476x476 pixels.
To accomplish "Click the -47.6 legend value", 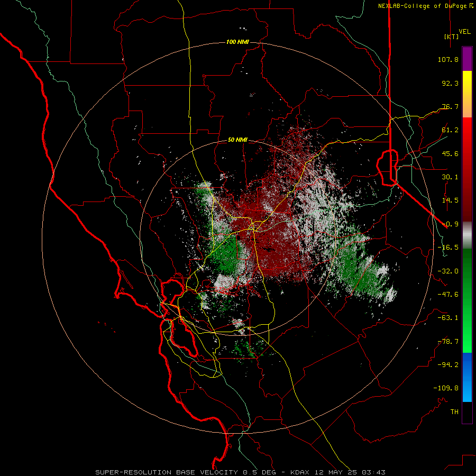I will [x=448, y=295].
